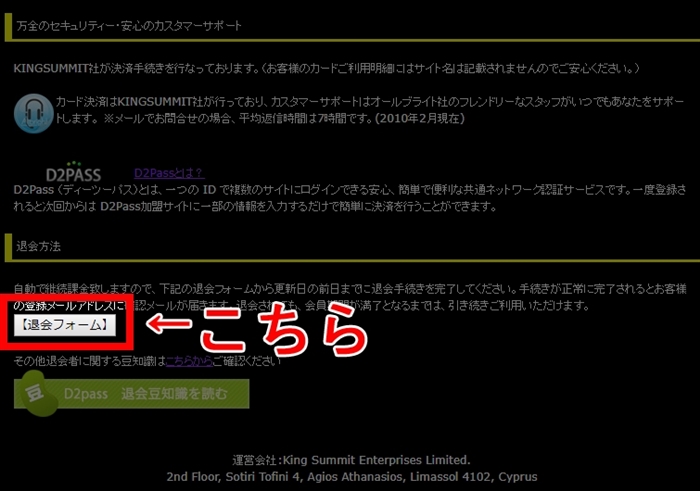700x491 pixels.
Task: Click the paragraph starting 自動で継続課金
Action: pos(350,297)
